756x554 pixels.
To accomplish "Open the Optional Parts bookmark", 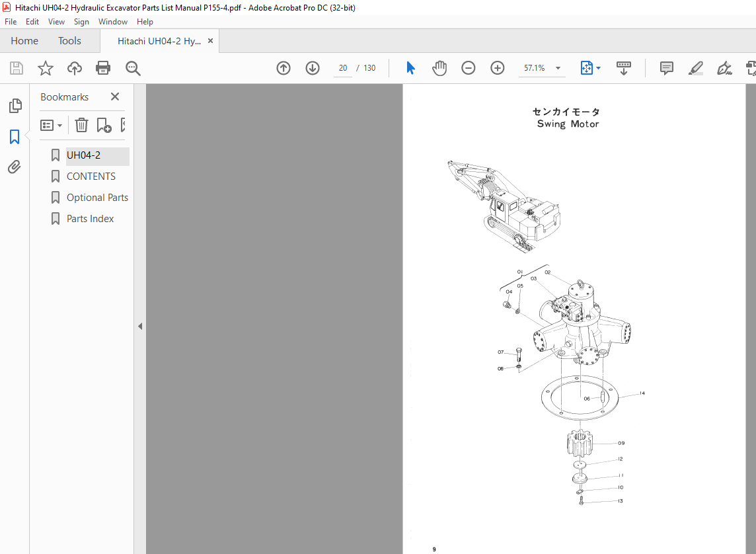I will 97,198.
